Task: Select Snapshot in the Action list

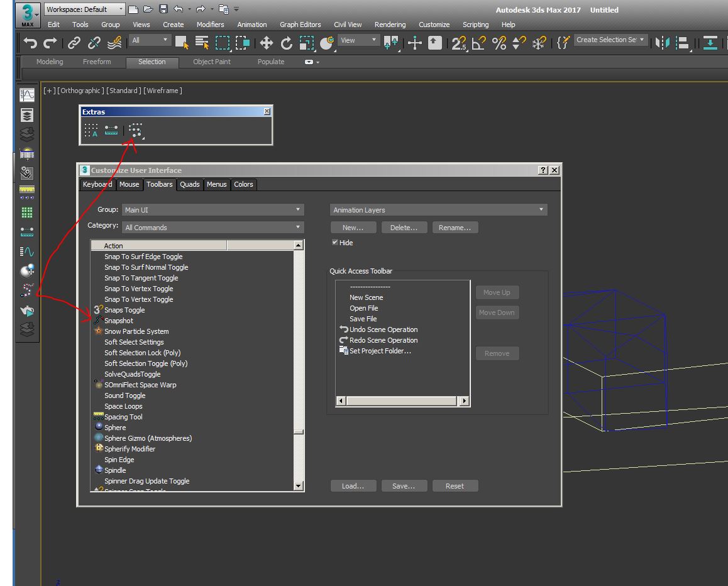Action: [118, 321]
